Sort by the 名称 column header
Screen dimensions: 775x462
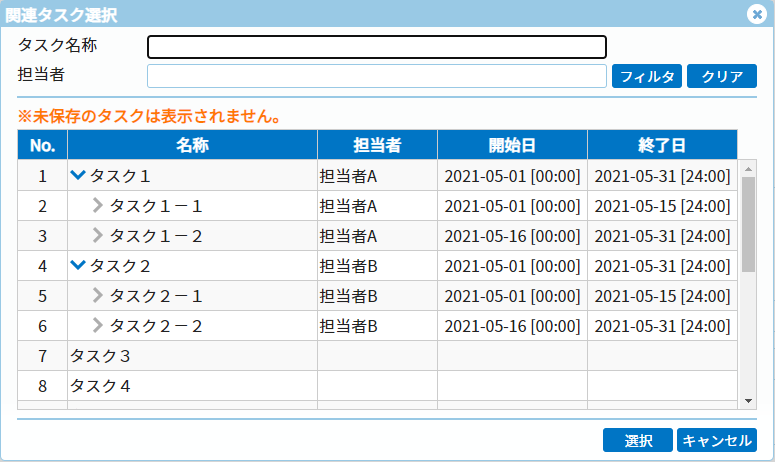tap(192, 145)
